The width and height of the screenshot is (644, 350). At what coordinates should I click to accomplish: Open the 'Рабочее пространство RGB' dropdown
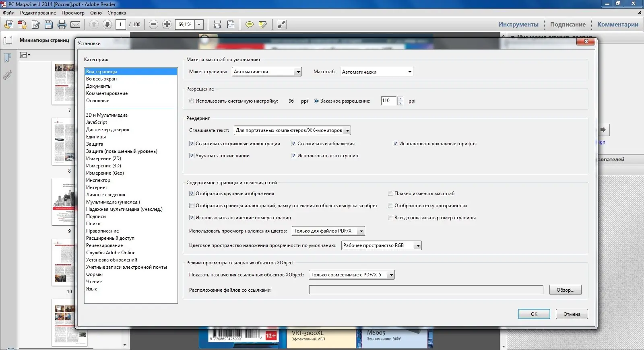coord(382,245)
